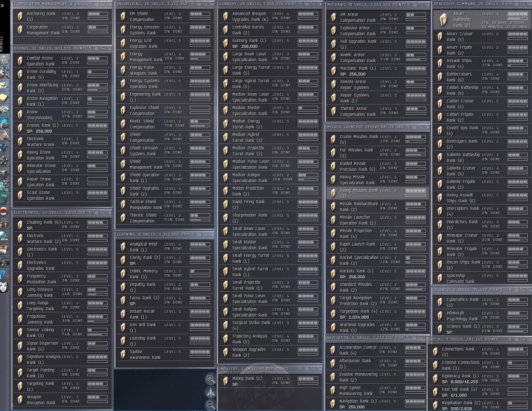Click the circle button on Engineering window header
Viewport: 532px width, 411px height.
(x=200, y=4)
